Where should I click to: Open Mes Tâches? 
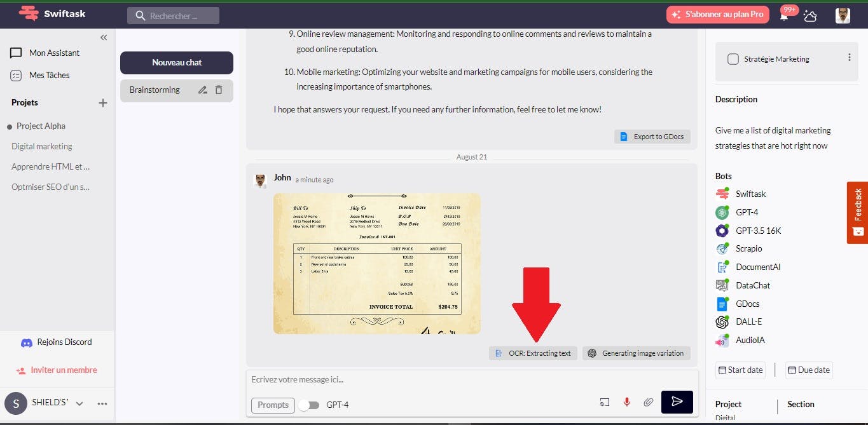40,75
